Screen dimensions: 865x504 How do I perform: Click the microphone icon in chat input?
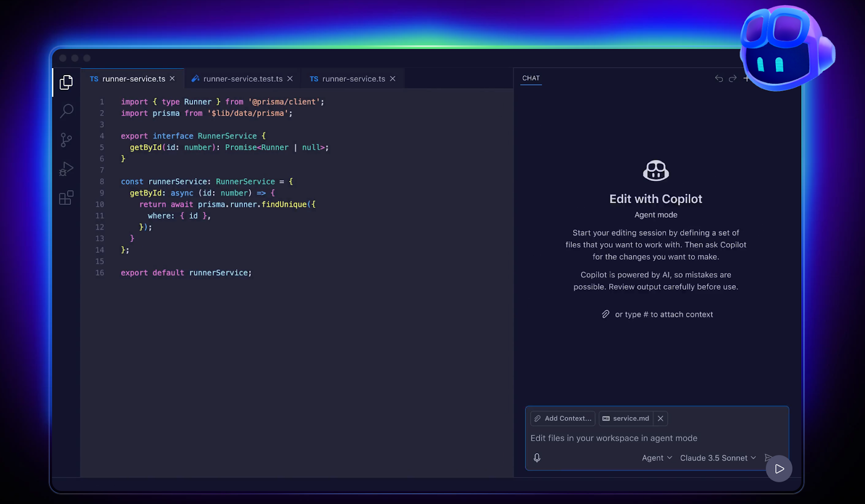[536, 458]
